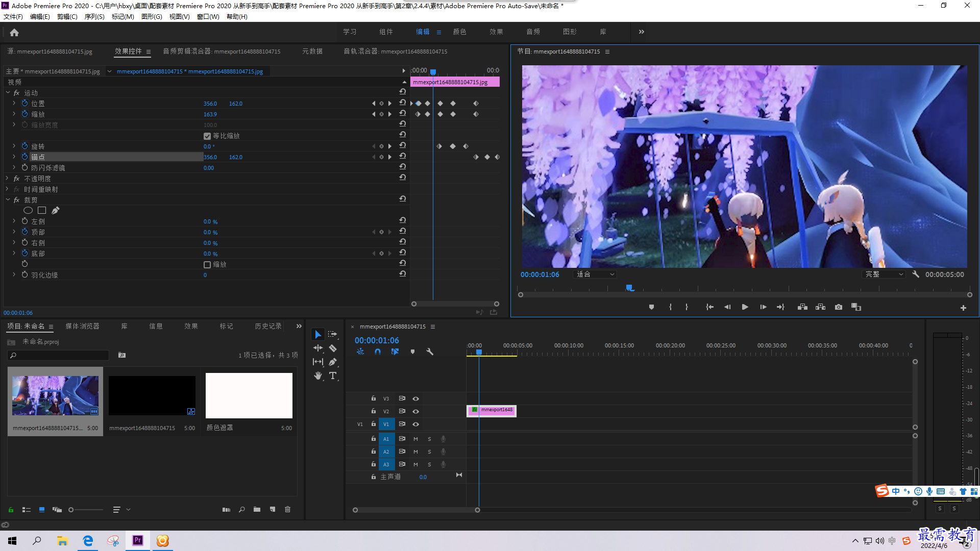Select the Hand tool

click(318, 376)
